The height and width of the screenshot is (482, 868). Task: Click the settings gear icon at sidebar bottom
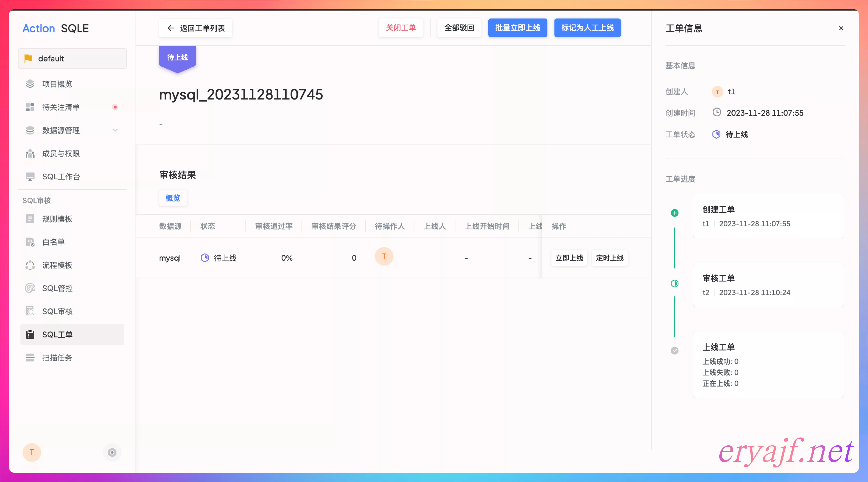[x=112, y=452]
